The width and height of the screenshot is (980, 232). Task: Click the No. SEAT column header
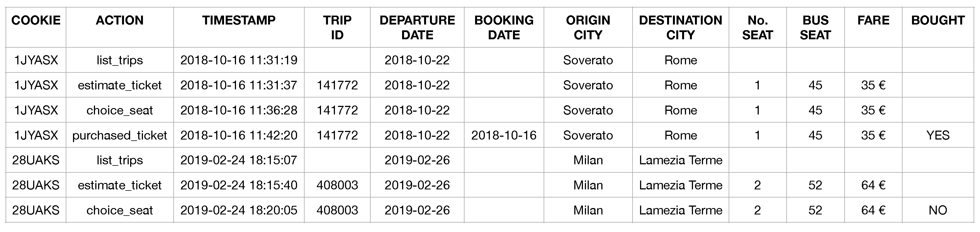coord(757,27)
